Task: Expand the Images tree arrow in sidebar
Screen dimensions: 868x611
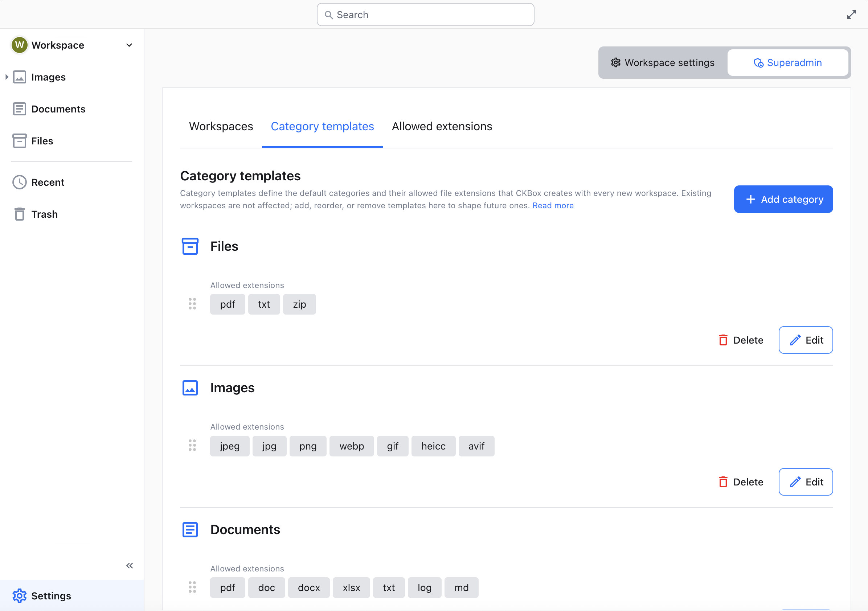Action: click(x=7, y=77)
